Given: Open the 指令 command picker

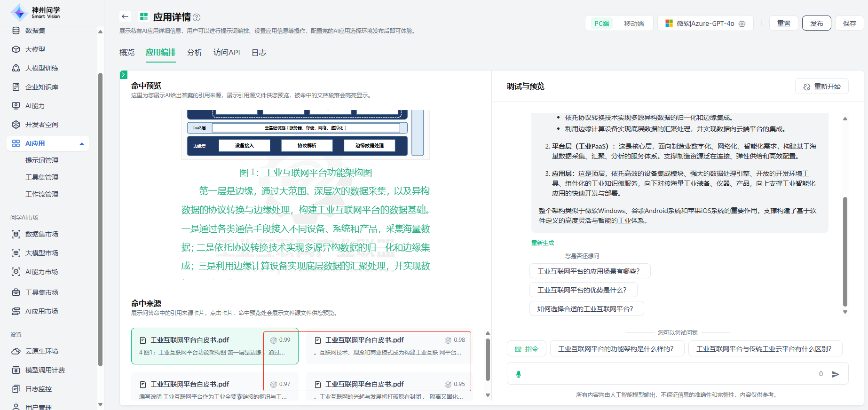Looking at the screenshot, I should coord(527,349).
